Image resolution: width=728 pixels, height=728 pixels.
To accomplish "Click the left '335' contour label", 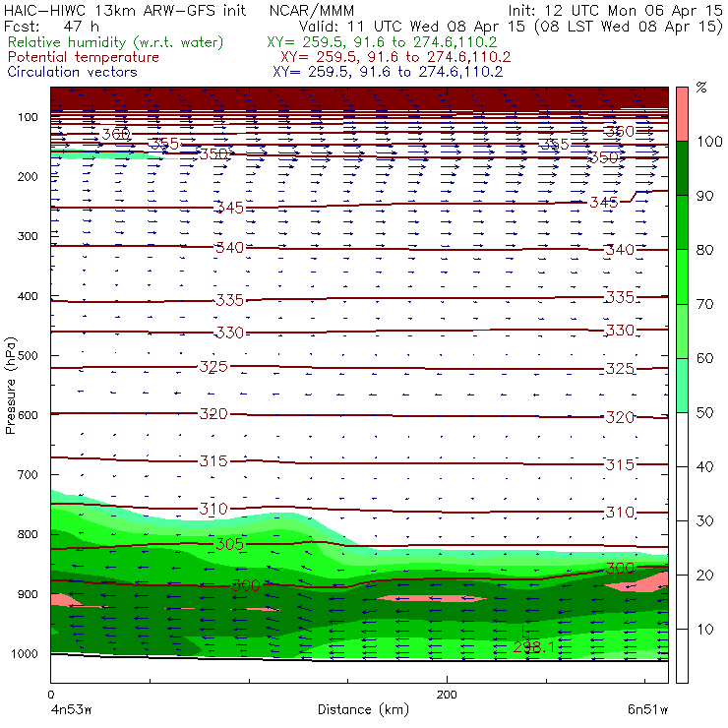I will pos(230,300).
